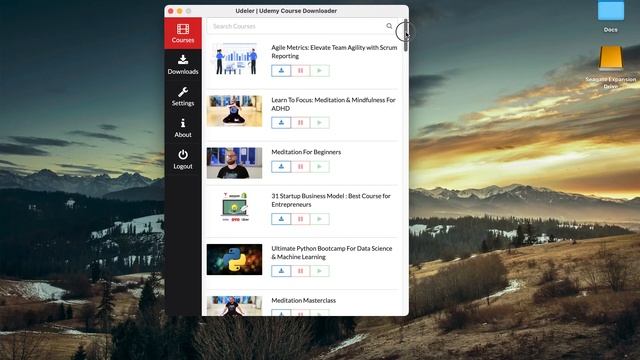
Task: Download Ultimate Python Bootcamp course
Action: point(281,271)
